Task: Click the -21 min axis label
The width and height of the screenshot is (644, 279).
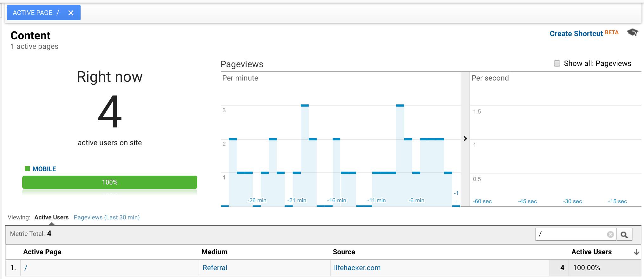Action: pos(297,200)
